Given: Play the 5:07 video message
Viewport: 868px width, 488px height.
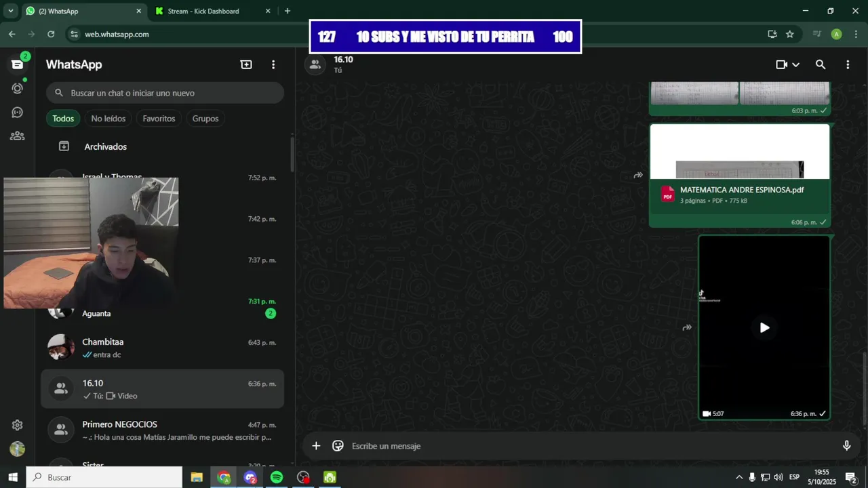Looking at the screenshot, I should [x=764, y=327].
